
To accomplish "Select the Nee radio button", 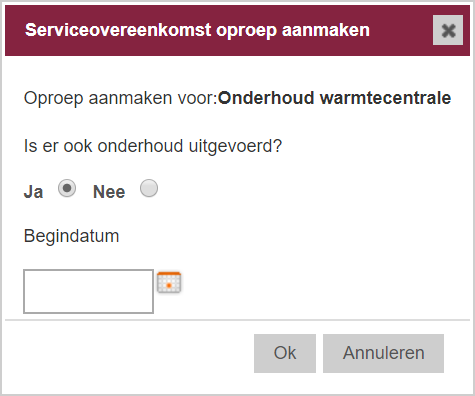I will tap(149, 188).
